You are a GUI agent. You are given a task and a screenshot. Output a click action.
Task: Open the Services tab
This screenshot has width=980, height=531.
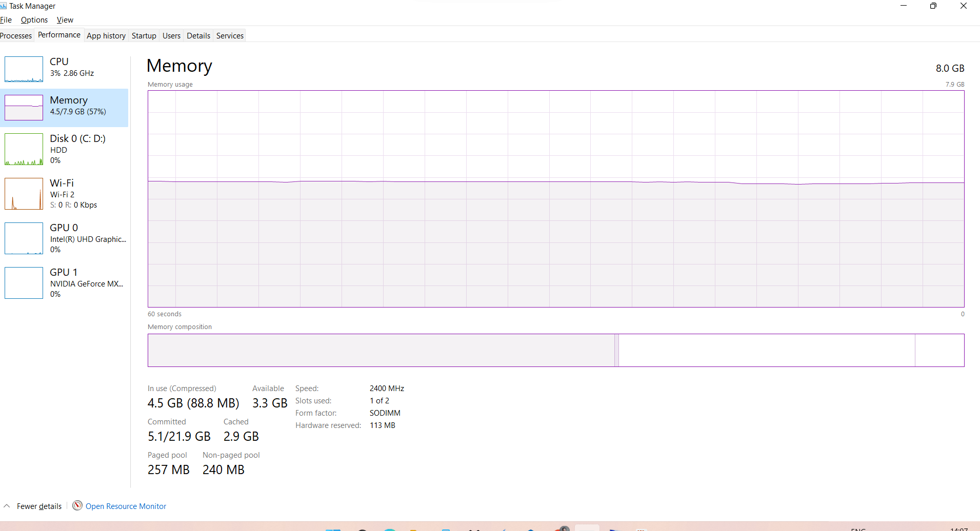tap(230, 35)
